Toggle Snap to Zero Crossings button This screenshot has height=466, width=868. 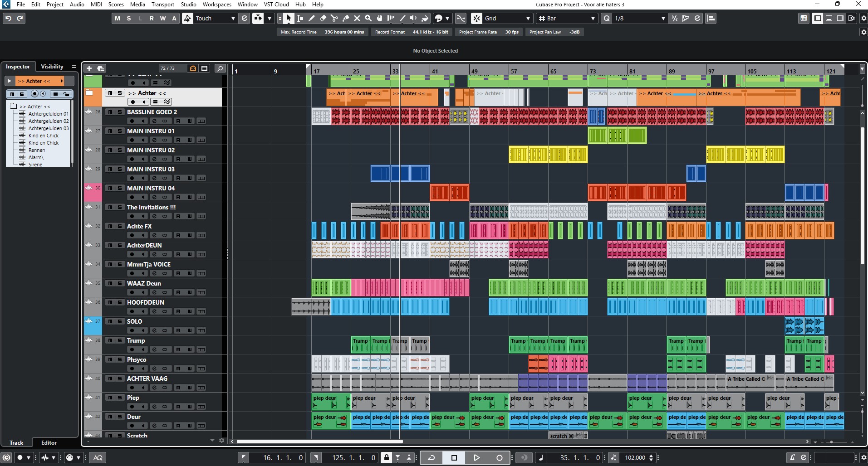461,18
